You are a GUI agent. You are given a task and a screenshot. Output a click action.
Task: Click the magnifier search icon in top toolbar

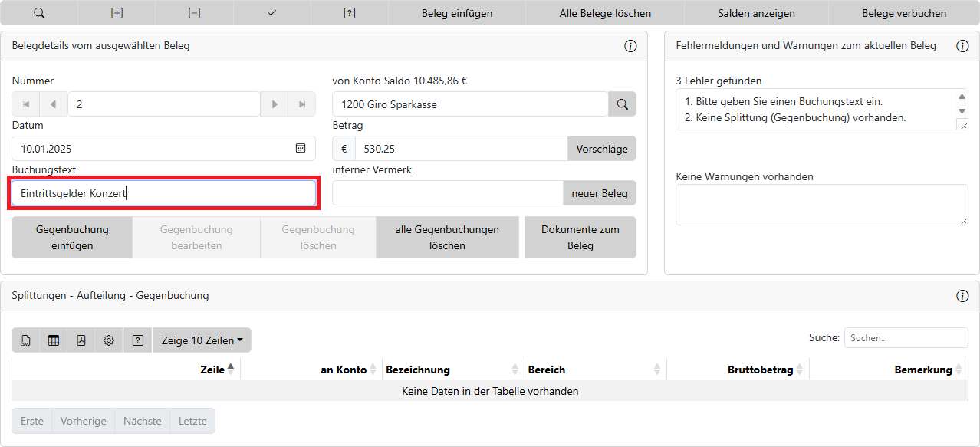click(39, 13)
